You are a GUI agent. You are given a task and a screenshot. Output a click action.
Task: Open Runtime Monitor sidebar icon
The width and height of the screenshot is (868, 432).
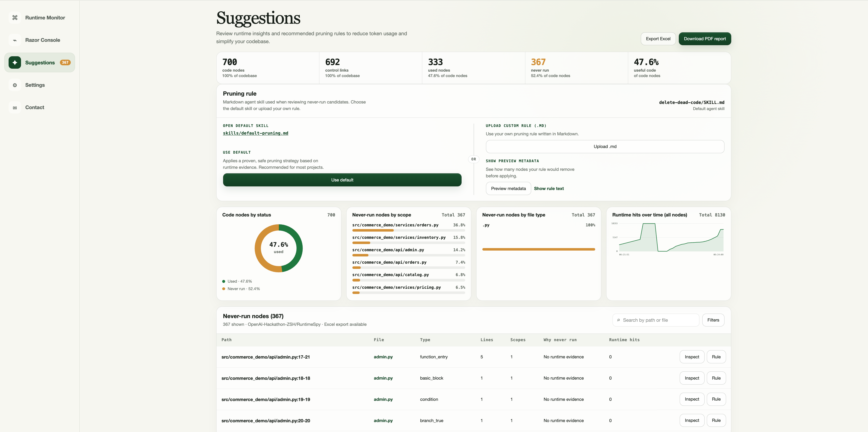(x=15, y=17)
